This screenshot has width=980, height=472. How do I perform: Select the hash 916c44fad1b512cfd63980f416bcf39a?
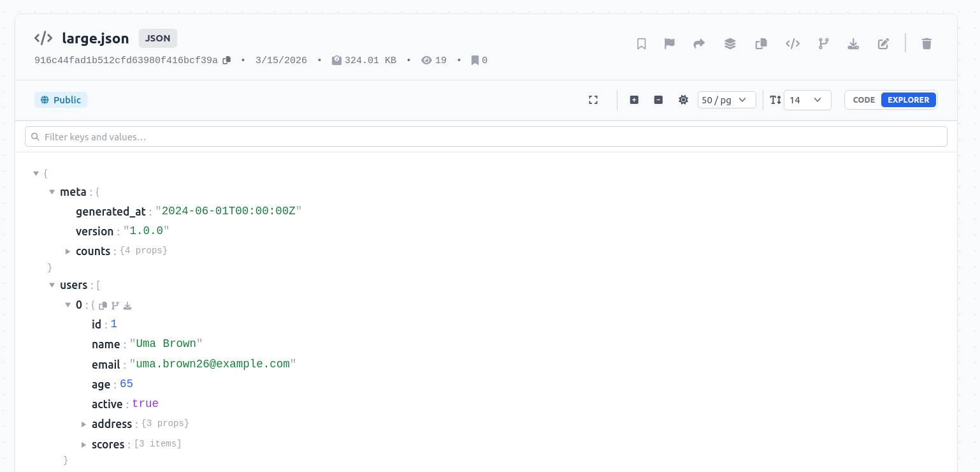[x=126, y=60]
